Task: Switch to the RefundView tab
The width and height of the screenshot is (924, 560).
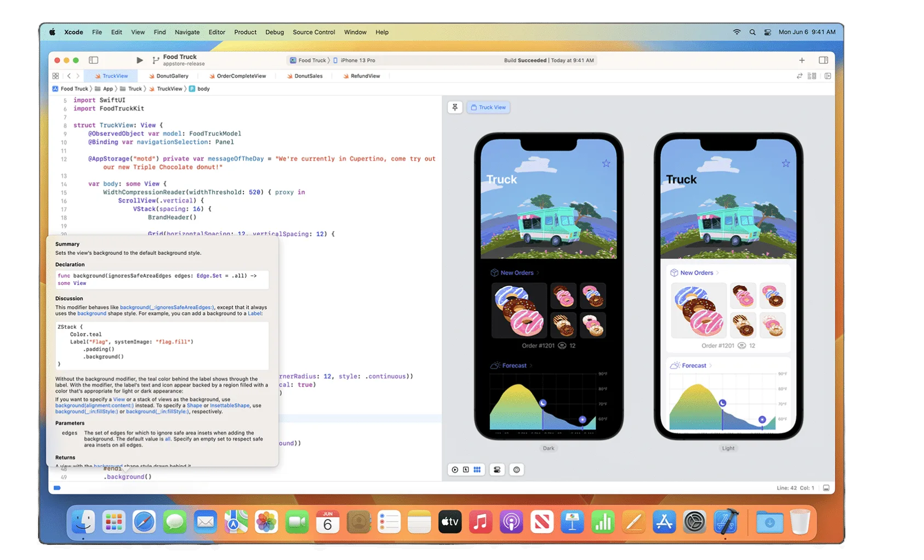Action: 361,76
